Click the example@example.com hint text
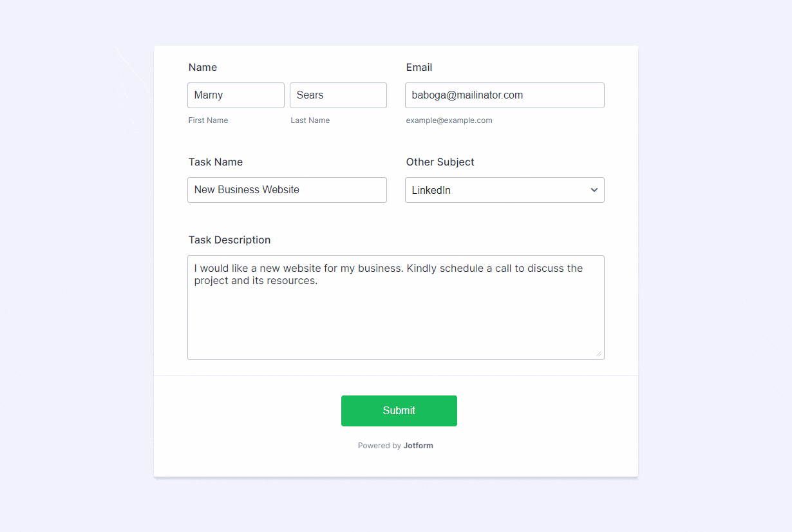This screenshot has width=792, height=532. [449, 120]
